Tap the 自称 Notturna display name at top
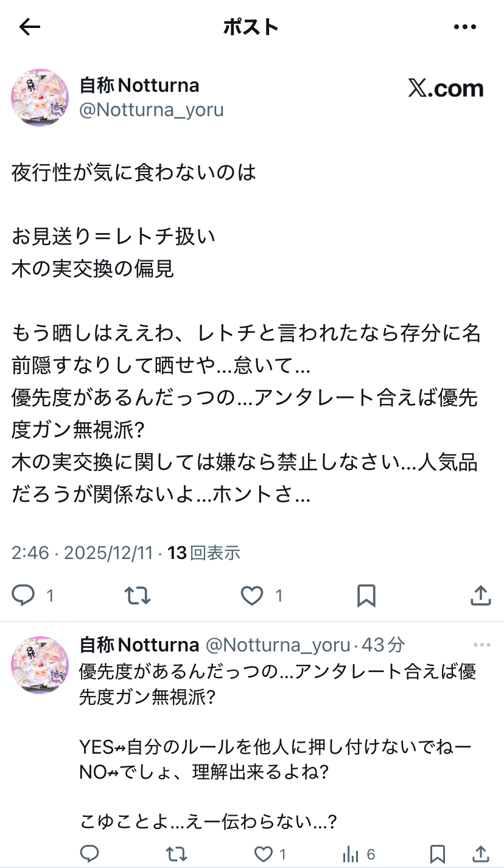This screenshot has height=868, width=504. pos(139,85)
